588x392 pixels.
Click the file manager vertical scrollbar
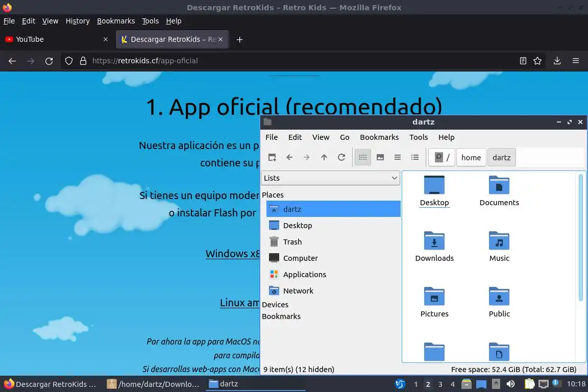[581, 237]
